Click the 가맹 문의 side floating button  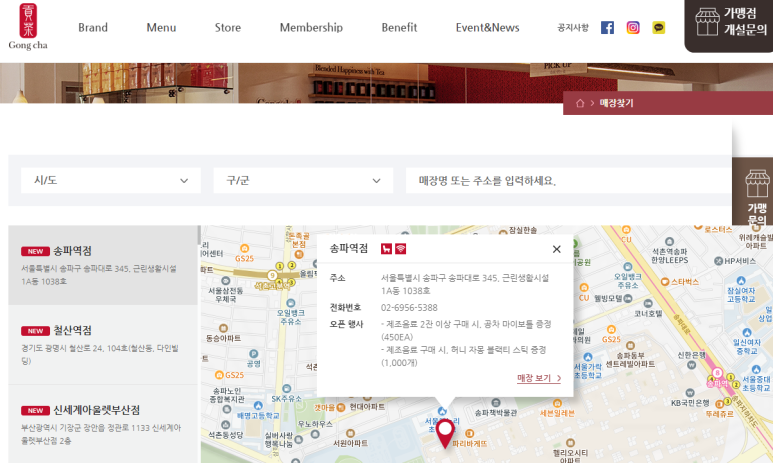pos(753,192)
